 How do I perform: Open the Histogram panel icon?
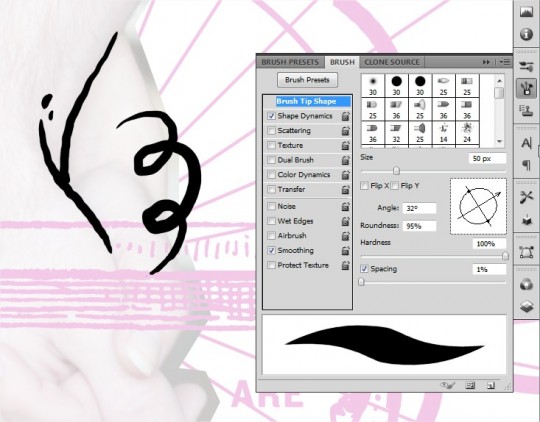[526, 12]
